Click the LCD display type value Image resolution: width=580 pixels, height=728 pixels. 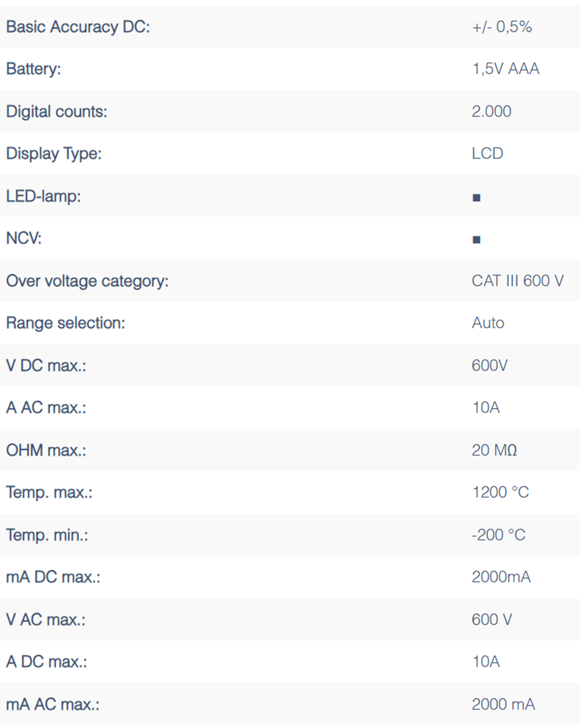[487, 154]
